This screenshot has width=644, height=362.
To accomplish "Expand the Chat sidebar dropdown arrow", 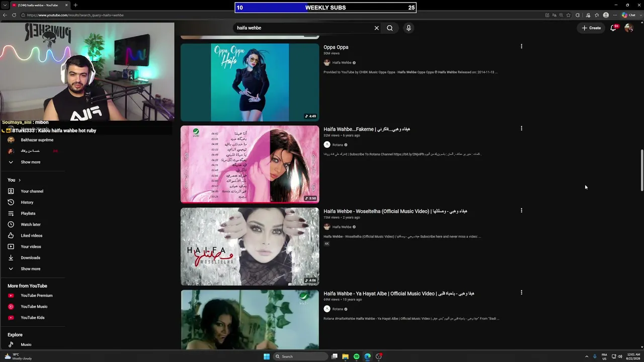I will [640, 15].
